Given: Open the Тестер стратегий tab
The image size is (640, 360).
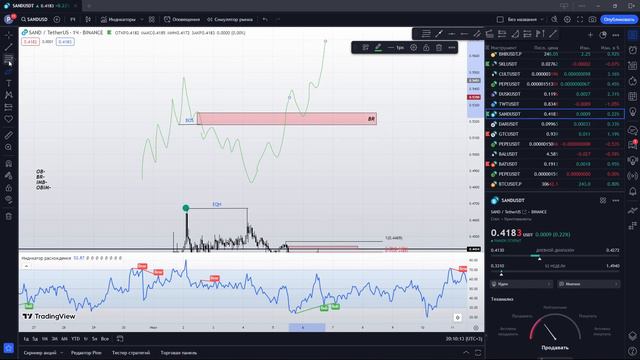Looking at the screenshot, I should [x=131, y=353].
